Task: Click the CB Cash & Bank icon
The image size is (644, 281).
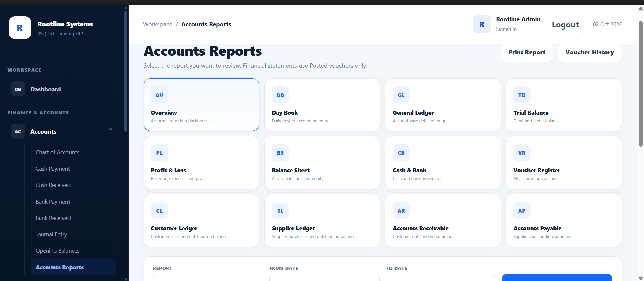Action: (401, 153)
